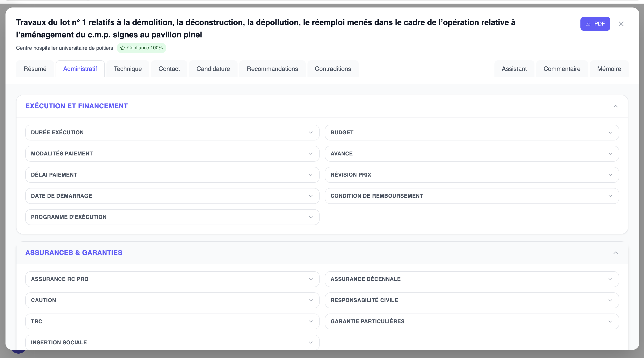Open the Assistant panel tab
Viewport: 644px width, 358px height.
(514, 69)
